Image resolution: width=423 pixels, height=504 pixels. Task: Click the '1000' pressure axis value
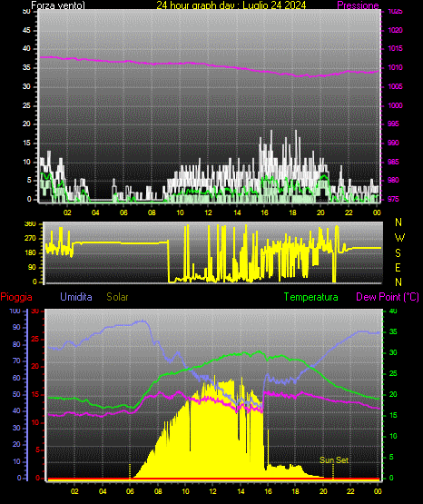point(396,105)
